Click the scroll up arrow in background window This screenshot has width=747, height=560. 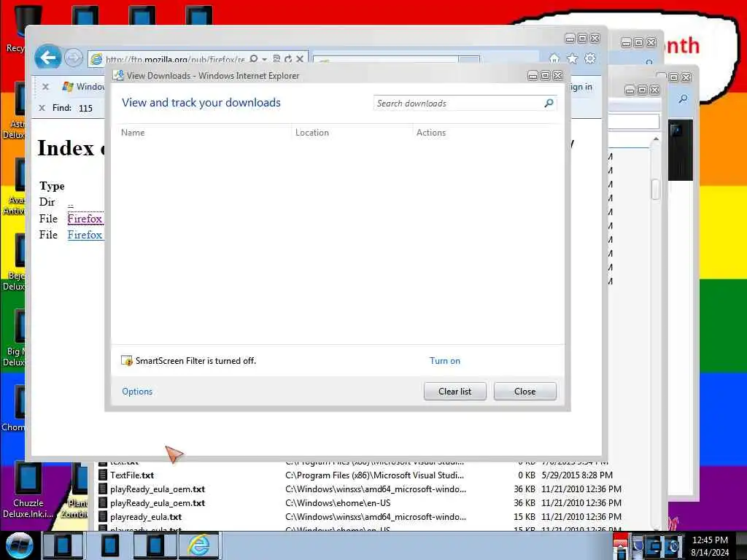pos(656,139)
